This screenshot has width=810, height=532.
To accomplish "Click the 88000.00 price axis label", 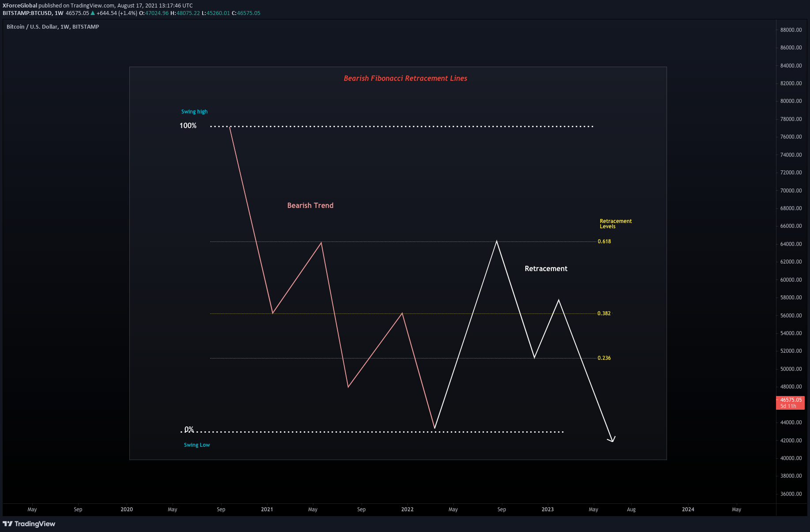I will pos(791,30).
